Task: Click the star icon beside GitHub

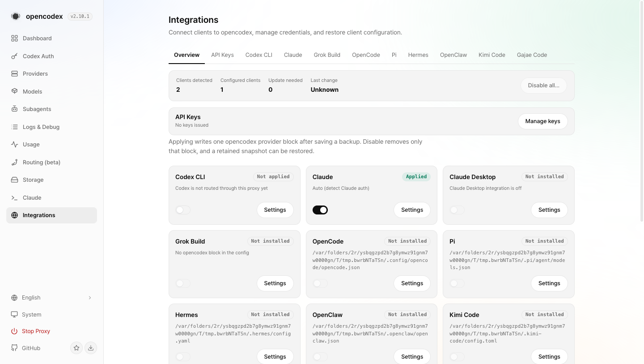Action: 76,348
